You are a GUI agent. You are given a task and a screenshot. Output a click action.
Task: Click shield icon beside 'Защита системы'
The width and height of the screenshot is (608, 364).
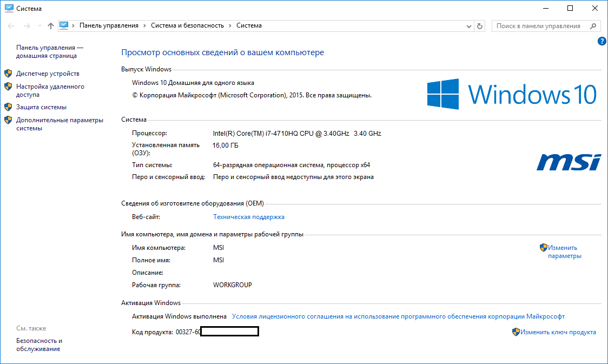(x=8, y=107)
